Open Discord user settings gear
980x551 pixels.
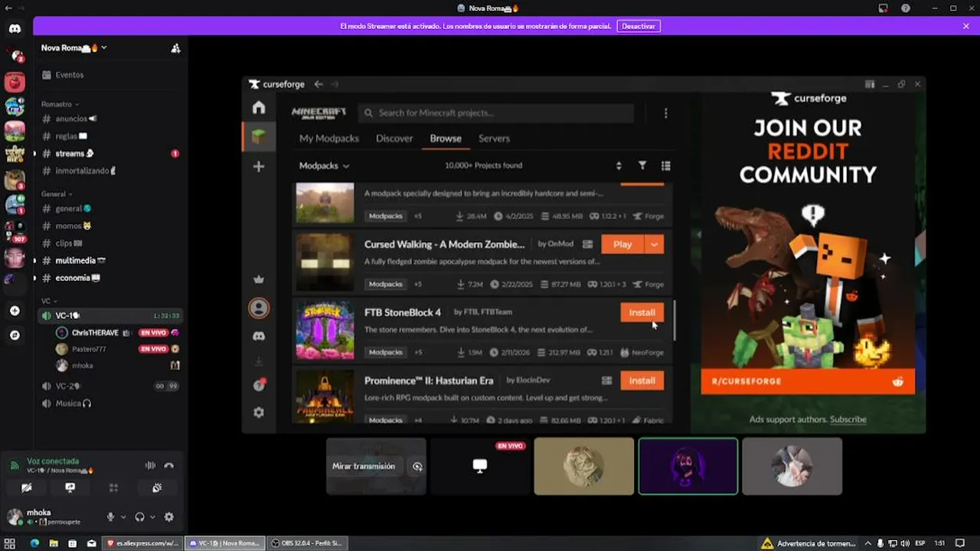(x=168, y=517)
